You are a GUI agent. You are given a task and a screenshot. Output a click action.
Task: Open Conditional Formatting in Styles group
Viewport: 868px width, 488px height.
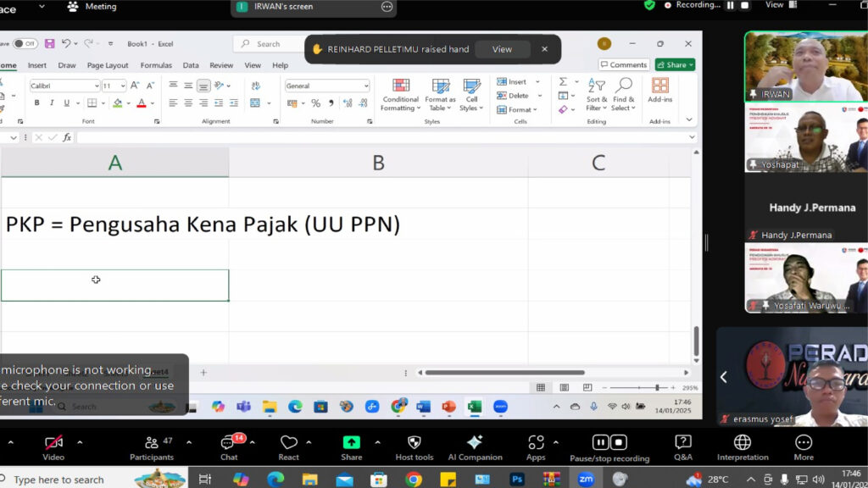pos(400,95)
